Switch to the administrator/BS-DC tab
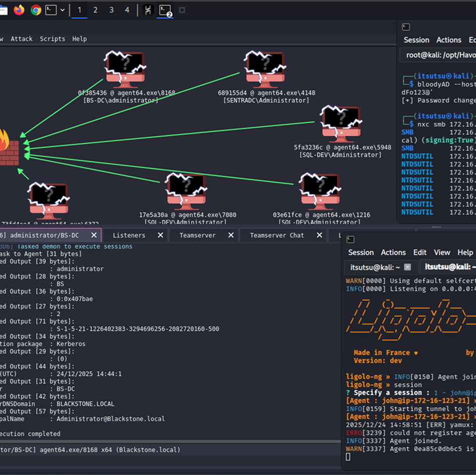This screenshot has height=475, width=476. pyautogui.click(x=44, y=235)
